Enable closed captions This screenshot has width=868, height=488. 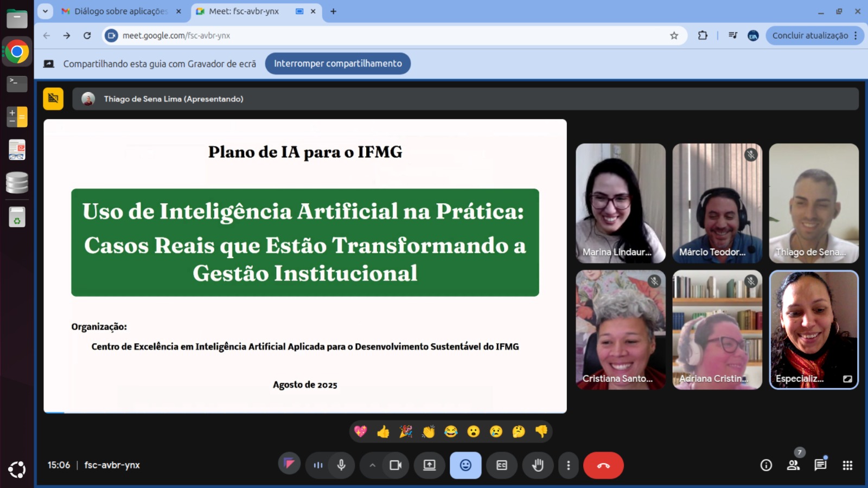[502, 465]
